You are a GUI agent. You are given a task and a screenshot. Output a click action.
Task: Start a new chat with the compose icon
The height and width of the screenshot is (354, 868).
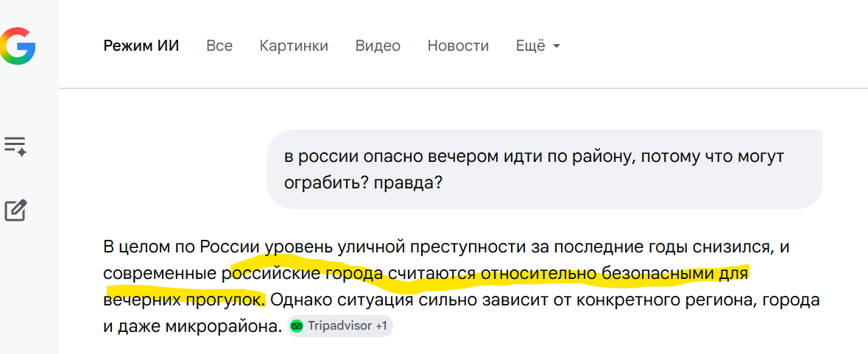click(x=15, y=210)
